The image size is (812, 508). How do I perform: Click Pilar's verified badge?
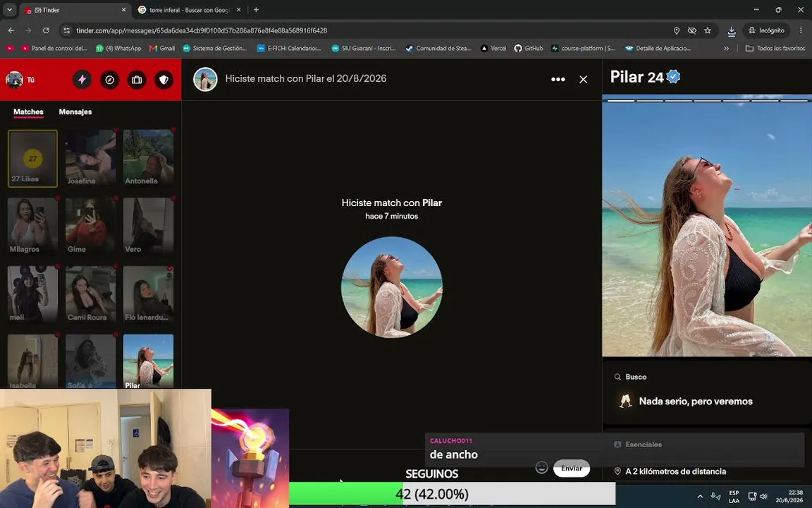tap(673, 77)
